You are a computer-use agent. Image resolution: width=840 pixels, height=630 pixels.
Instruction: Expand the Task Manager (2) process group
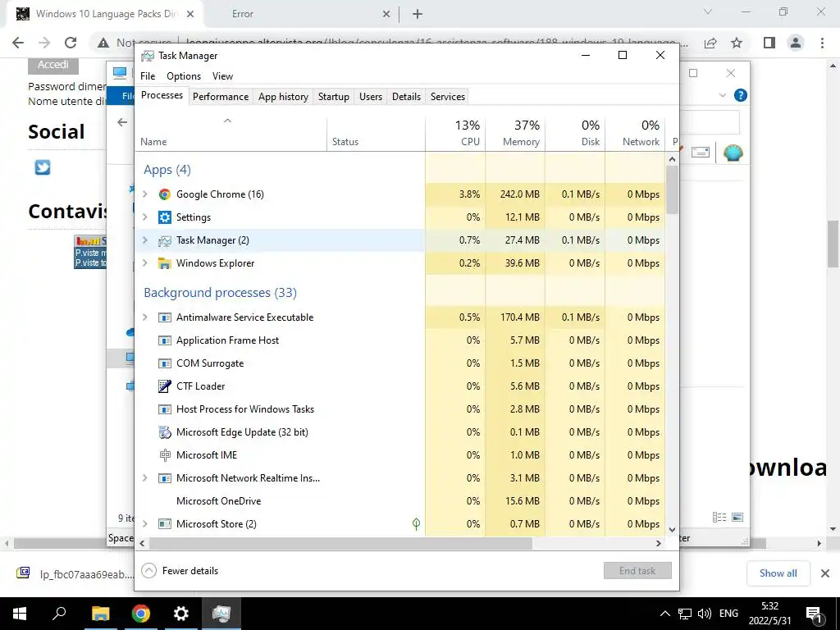144,240
